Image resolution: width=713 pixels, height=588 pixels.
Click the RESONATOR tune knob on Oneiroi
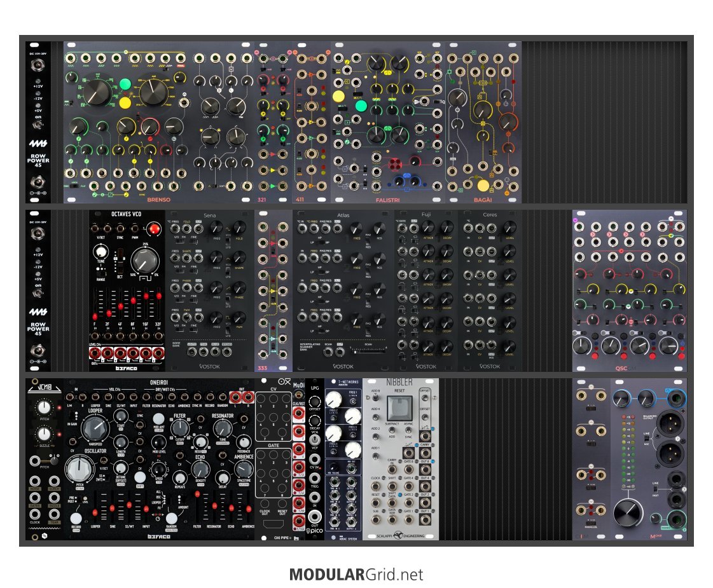point(223,428)
